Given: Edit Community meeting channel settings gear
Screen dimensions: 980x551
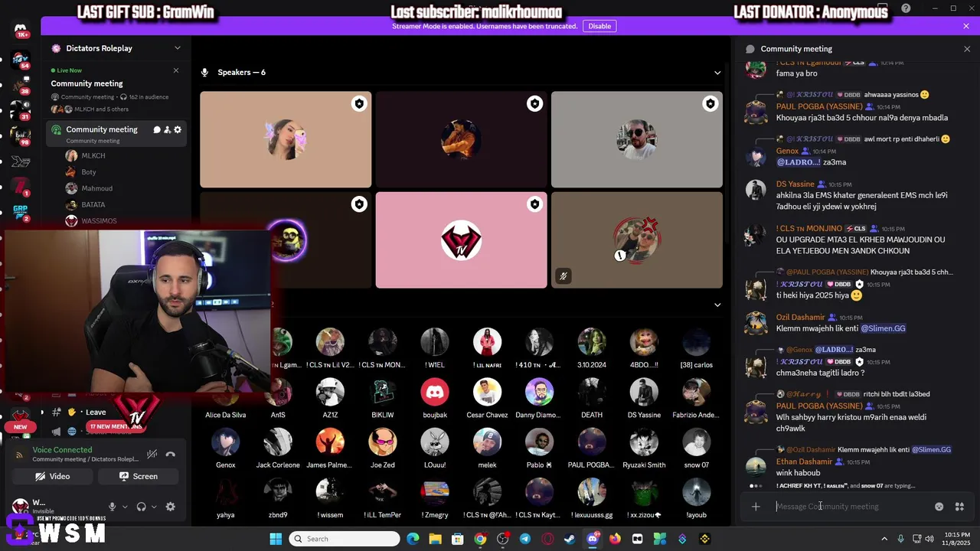Looking at the screenshot, I should click(178, 129).
